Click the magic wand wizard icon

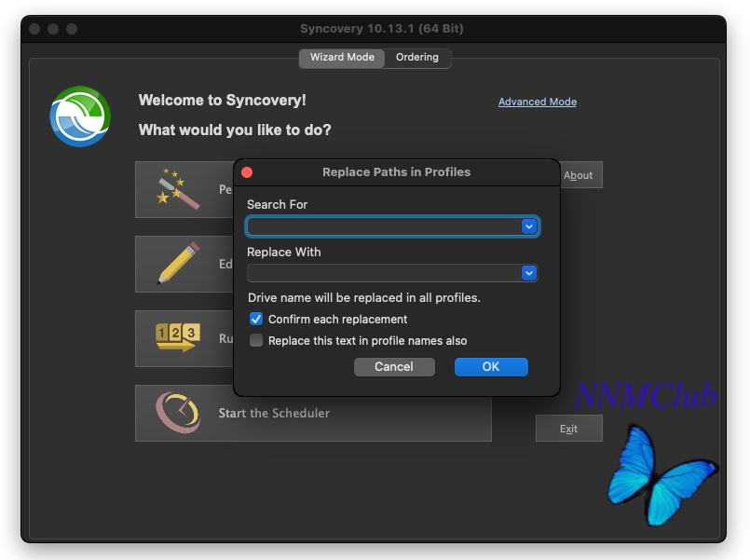coord(177,189)
